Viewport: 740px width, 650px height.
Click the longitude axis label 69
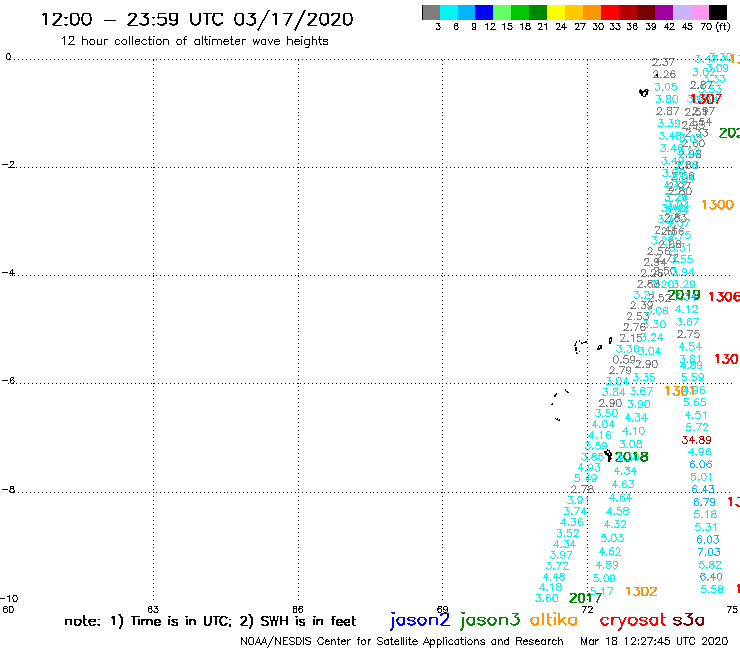pyautogui.click(x=442, y=609)
